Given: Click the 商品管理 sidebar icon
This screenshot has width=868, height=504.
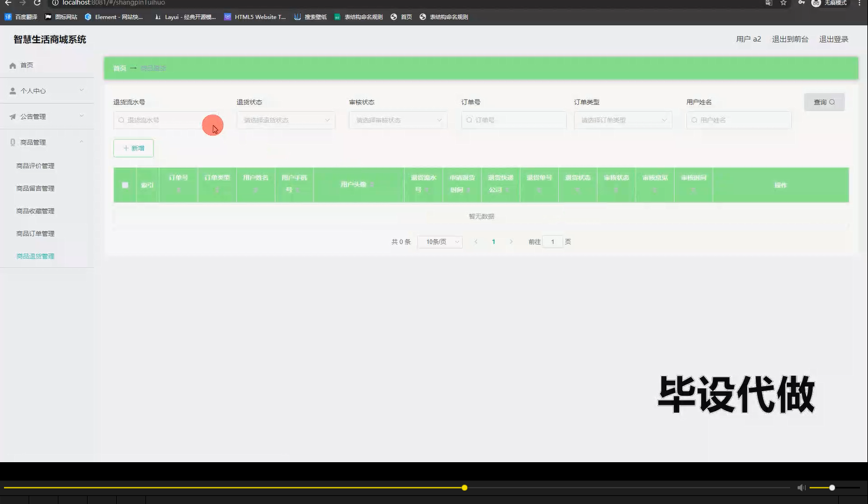Looking at the screenshot, I should [13, 141].
